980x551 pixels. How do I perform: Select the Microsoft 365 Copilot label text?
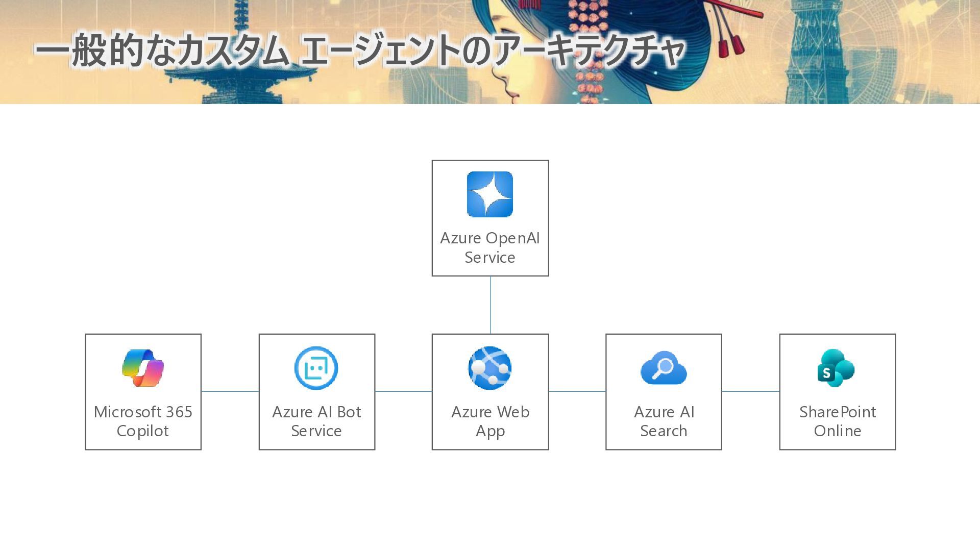click(x=143, y=421)
